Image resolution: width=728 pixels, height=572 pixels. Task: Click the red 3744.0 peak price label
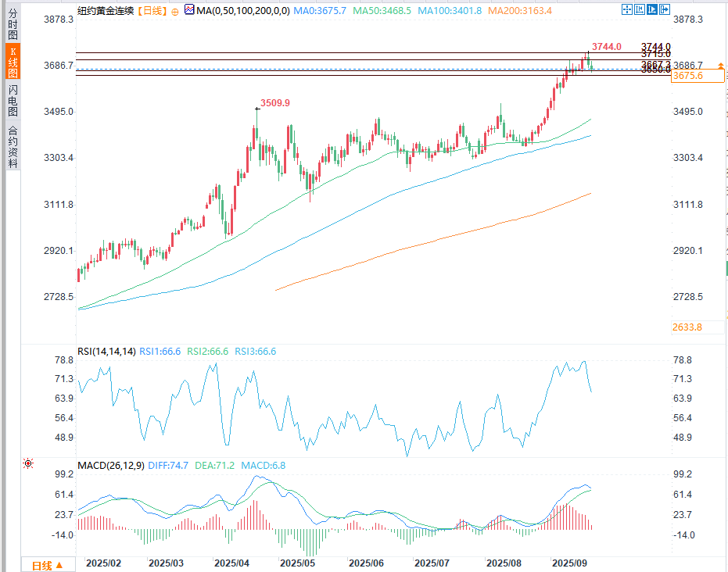pos(606,47)
